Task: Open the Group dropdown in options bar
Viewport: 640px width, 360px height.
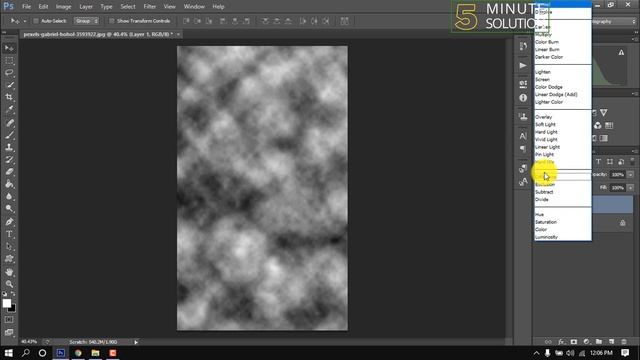Action: pyautogui.click(x=86, y=21)
